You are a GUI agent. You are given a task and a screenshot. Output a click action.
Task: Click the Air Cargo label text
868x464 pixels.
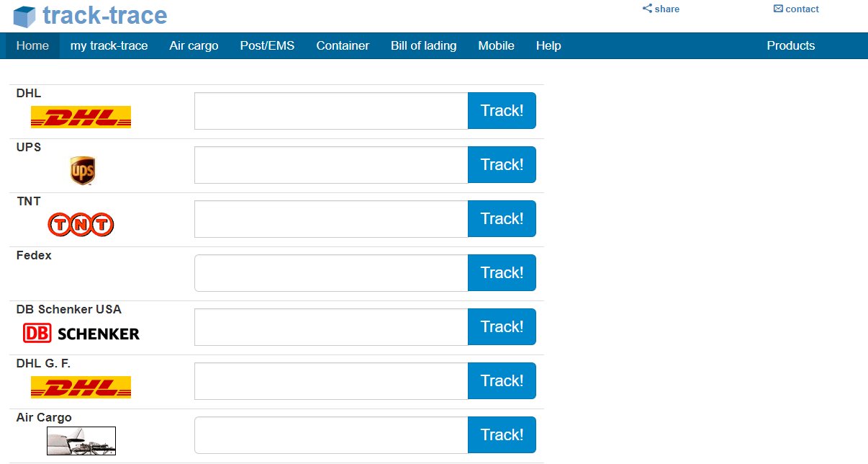(44, 417)
